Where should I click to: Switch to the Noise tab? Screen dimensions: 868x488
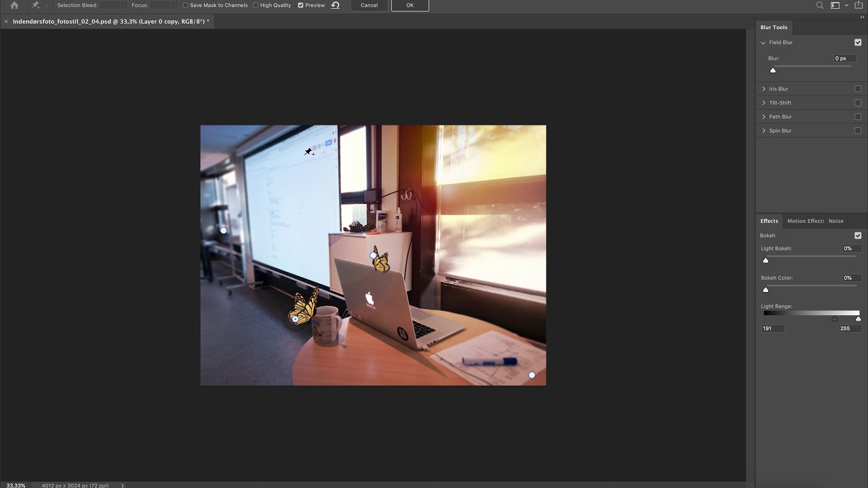click(836, 221)
